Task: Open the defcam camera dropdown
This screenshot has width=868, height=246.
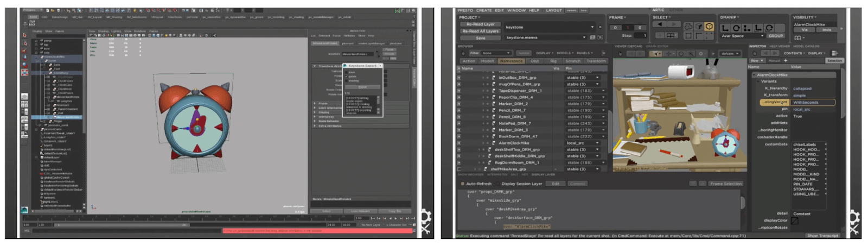Action: click(730, 54)
